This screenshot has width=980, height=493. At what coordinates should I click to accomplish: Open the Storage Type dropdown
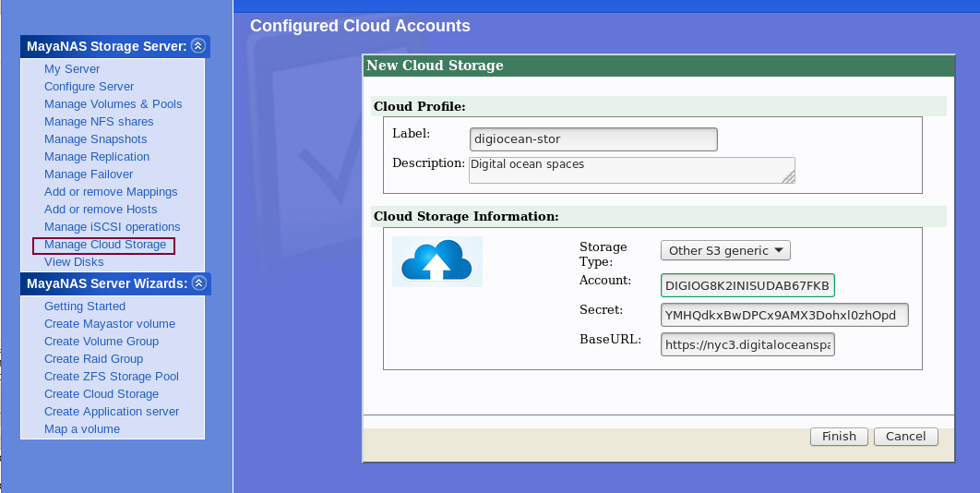tap(725, 250)
